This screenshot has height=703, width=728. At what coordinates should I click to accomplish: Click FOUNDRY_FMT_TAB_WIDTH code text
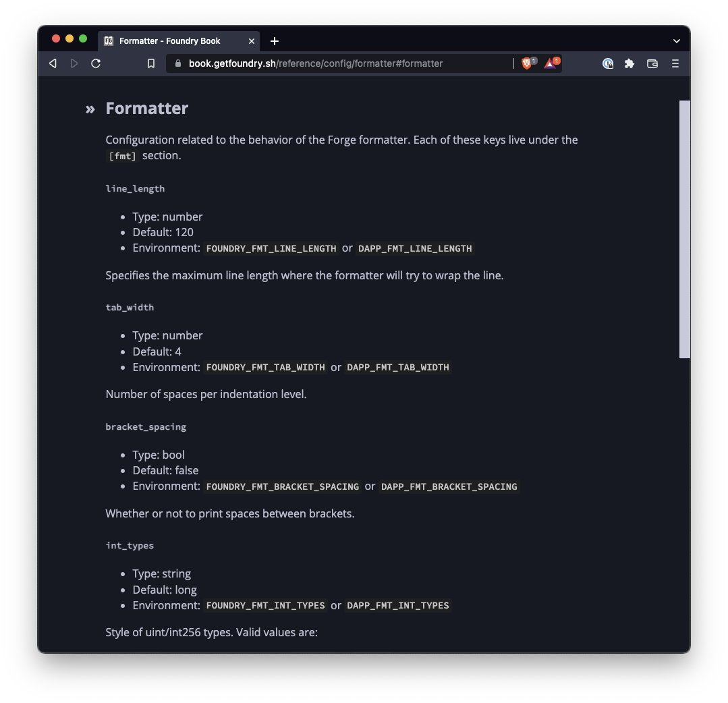point(266,367)
